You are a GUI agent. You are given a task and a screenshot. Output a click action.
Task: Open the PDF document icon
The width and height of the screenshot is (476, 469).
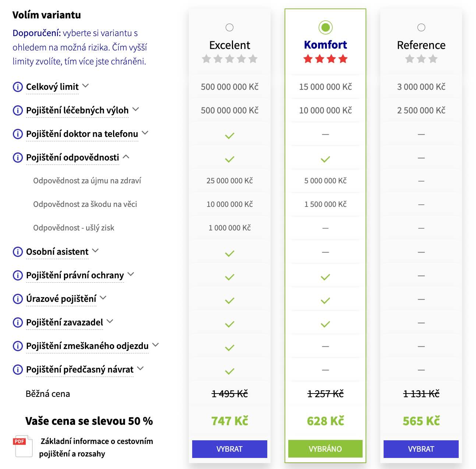(x=24, y=446)
